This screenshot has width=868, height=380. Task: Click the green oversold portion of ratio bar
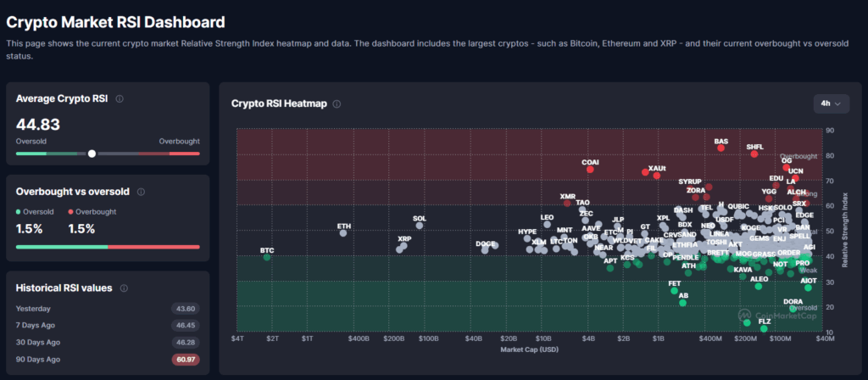[x=62, y=247]
